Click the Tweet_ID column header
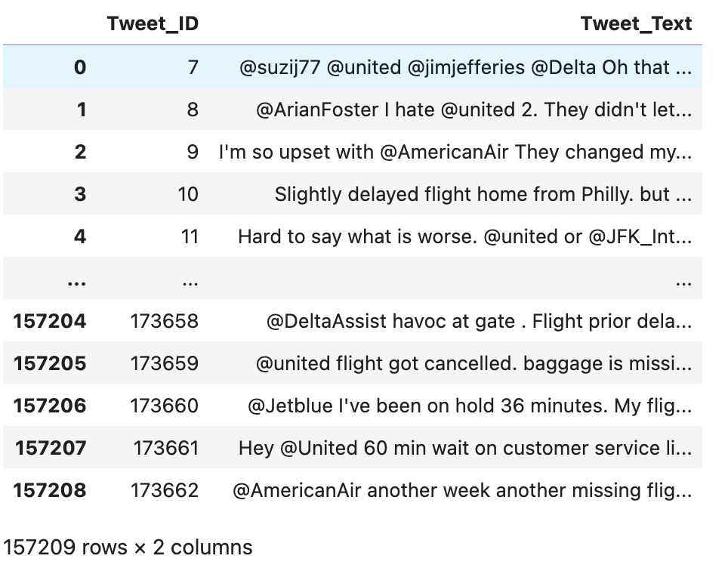The height and width of the screenshot is (565, 728). (153, 23)
